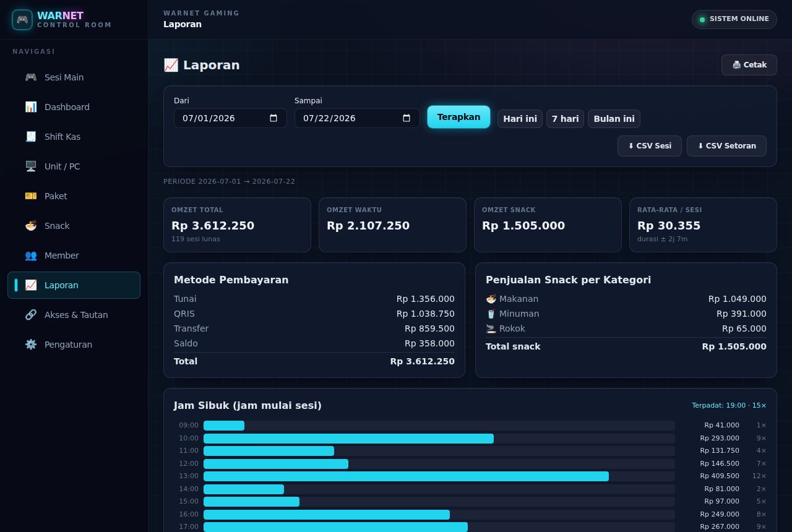Screen dimensions: 792x532
Task: Click the Minuman cup icon
Action: (x=491, y=314)
